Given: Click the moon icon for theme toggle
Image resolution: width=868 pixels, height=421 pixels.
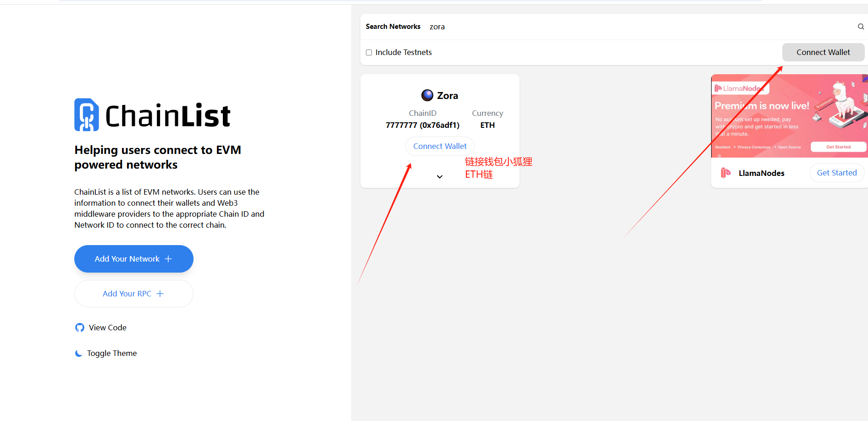Looking at the screenshot, I should 79,353.
